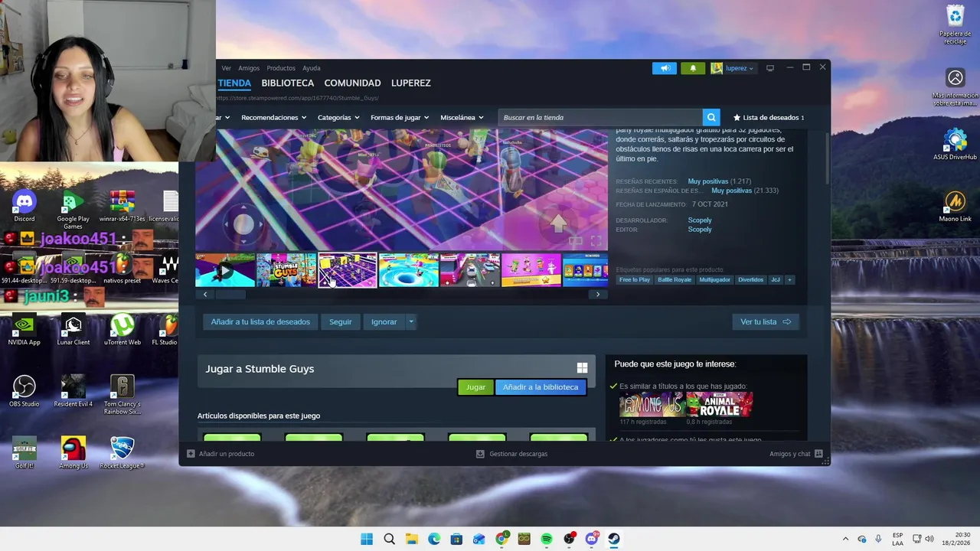Click the Windows Start button

point(367,539)
